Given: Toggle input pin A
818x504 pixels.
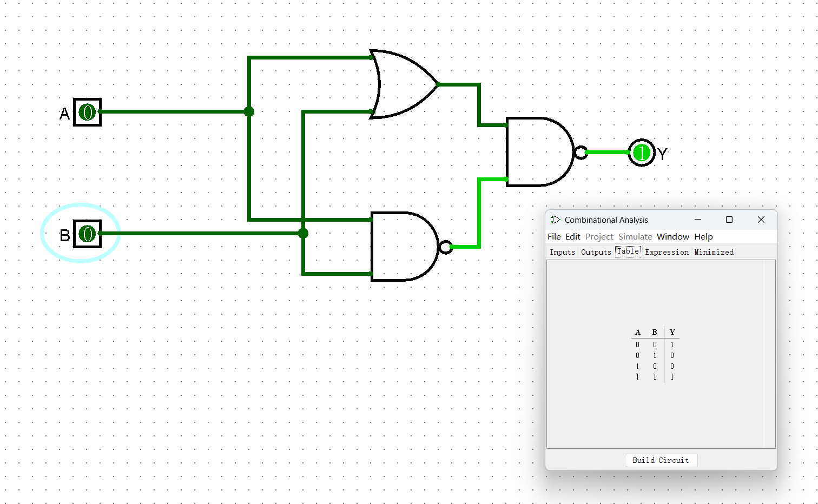Looking at the screenshot, I should pos(87,112).
